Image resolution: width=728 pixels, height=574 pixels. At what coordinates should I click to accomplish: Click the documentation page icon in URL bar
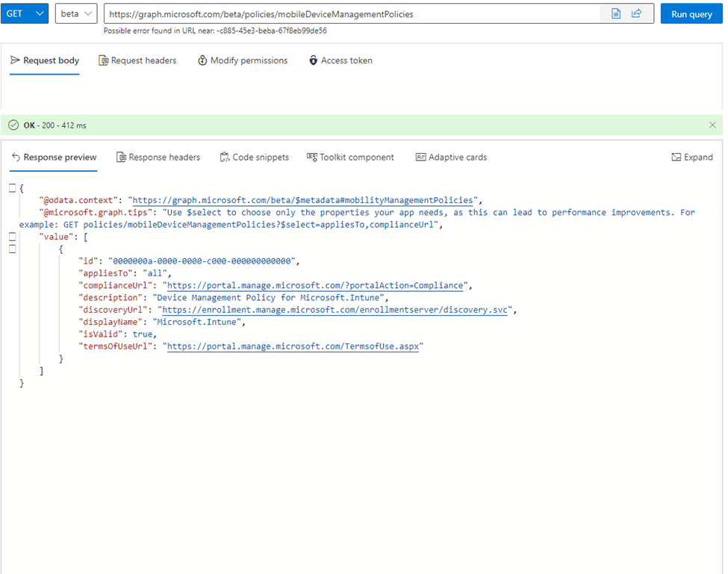(616, 14)
